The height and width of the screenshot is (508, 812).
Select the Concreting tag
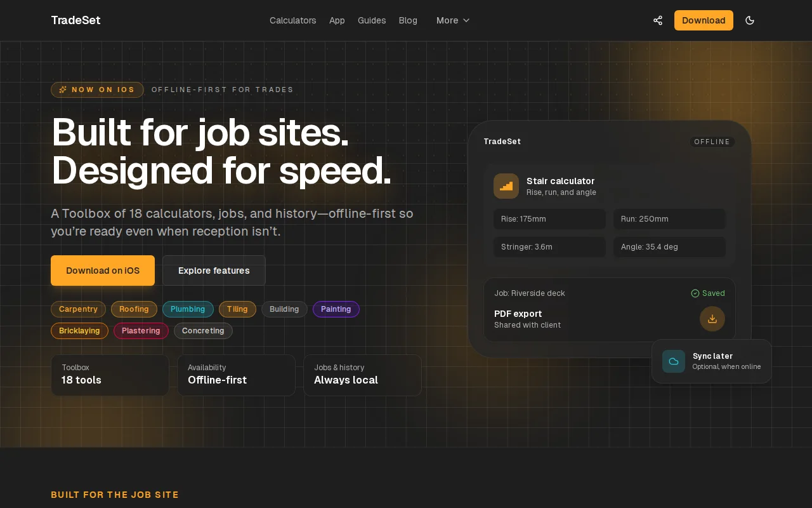(203, 331)
